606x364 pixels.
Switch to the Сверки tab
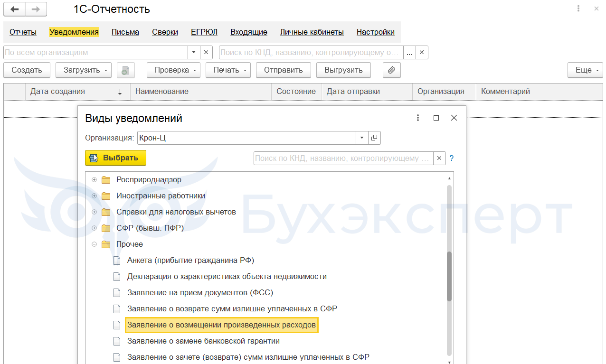(x=165, y=32)
